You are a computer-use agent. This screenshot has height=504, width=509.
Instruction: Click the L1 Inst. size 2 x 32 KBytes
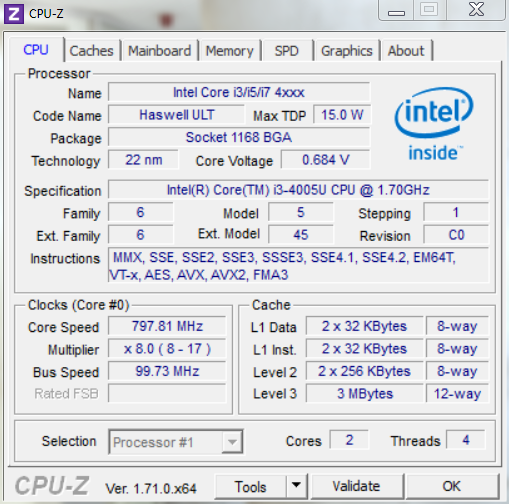click(364, 349)
